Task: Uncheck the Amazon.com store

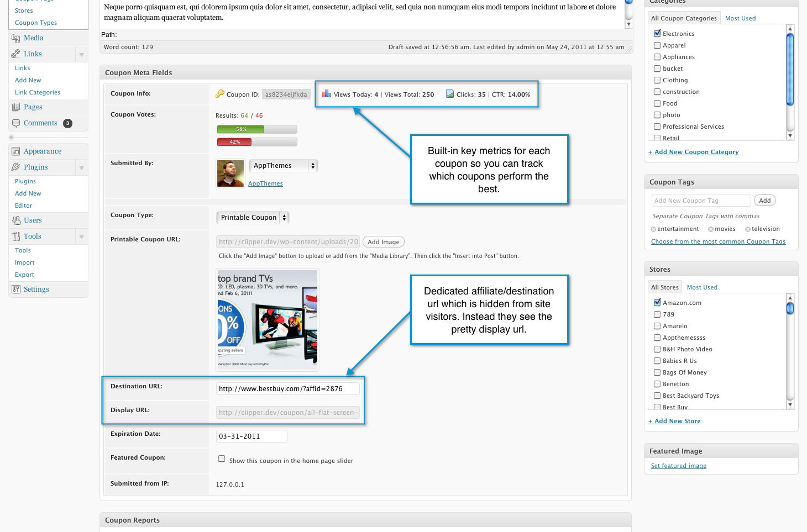Action: 657,303
